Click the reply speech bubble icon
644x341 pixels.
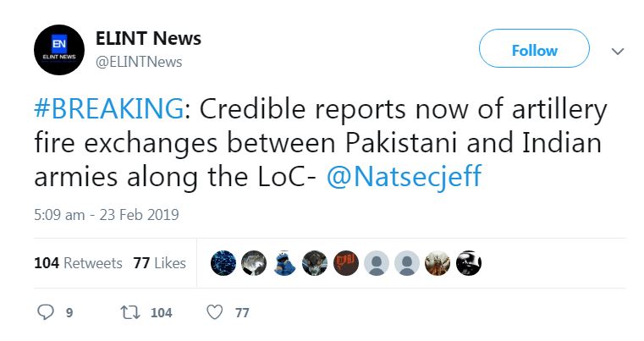pos(47,312)
